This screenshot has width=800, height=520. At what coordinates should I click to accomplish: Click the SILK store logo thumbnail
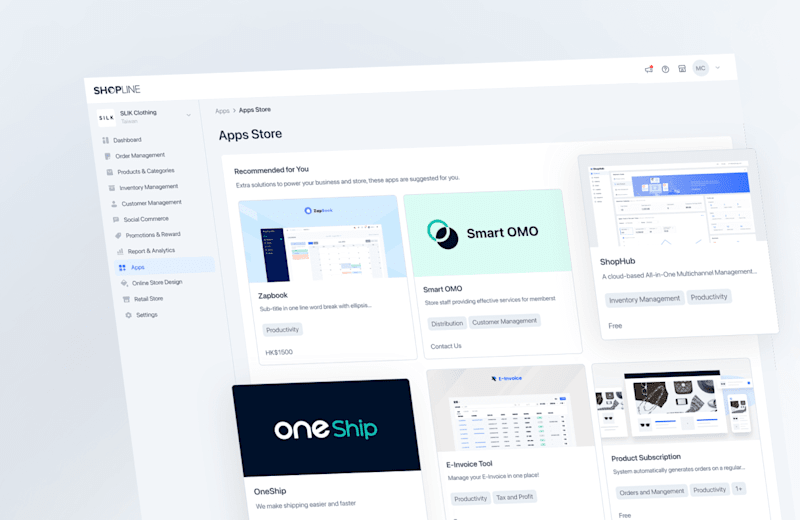coord(106,118)
